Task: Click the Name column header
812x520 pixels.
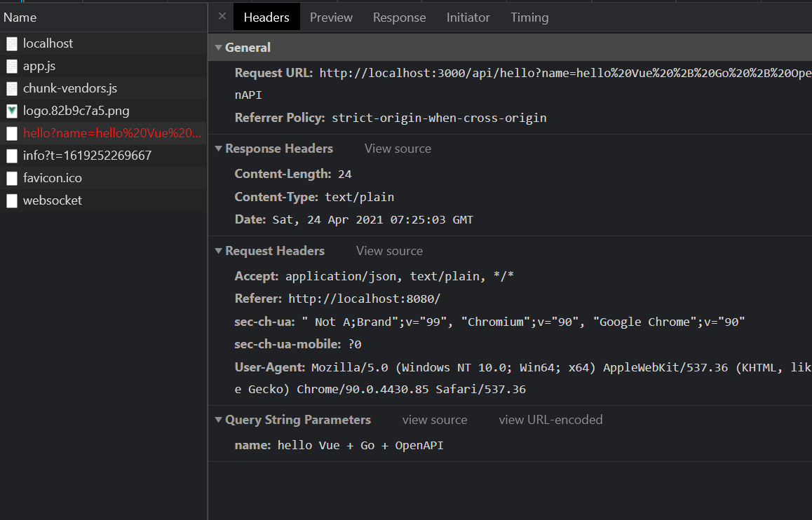Action: click(x=104, y=17)
